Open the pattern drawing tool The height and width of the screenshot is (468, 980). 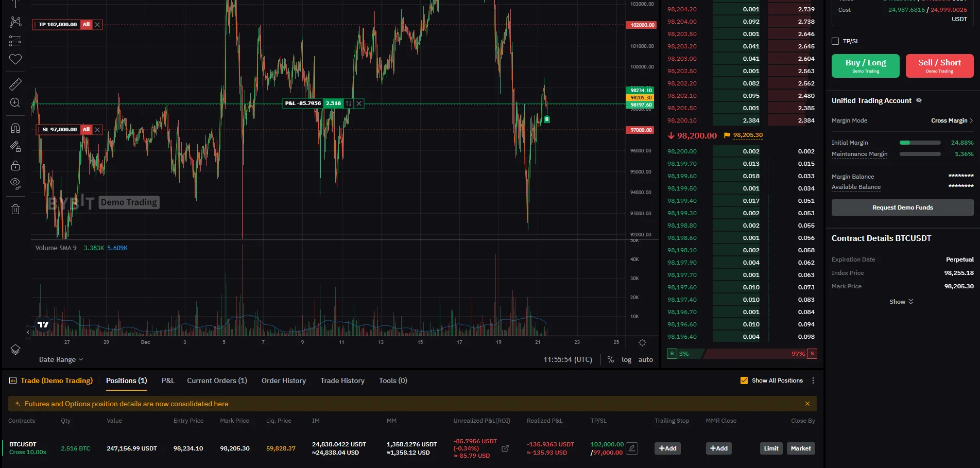point(15,22)
